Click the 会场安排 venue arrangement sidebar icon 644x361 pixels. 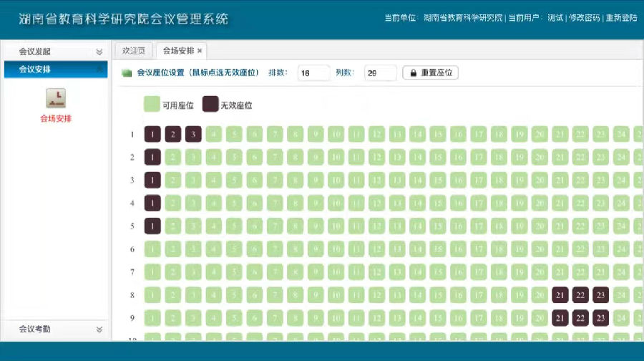click(x=56, y=98)
